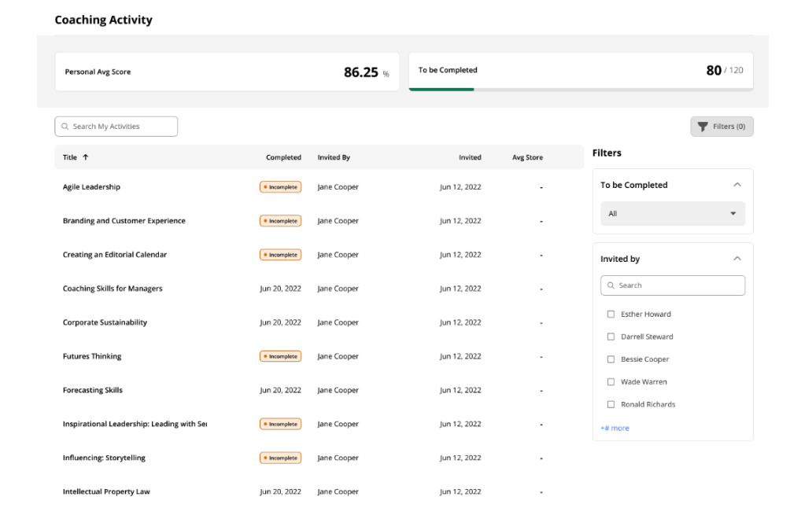812x530 pixels.
Task: Open the Influencing: Storytelling activity
Action: (104, 458)
